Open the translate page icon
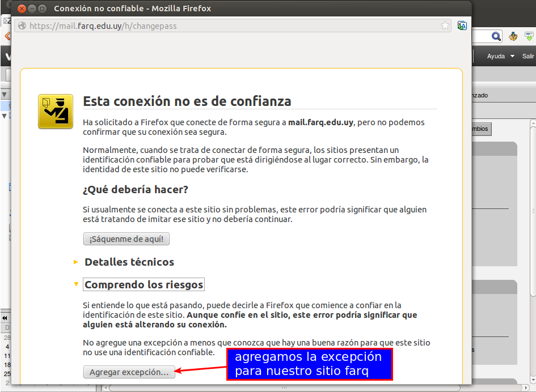The image size is (536, 392). pyautogui.click(x=462, y=25)
